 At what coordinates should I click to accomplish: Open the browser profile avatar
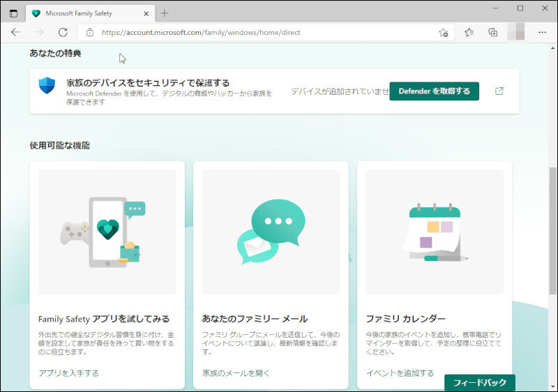click(516, 31)
